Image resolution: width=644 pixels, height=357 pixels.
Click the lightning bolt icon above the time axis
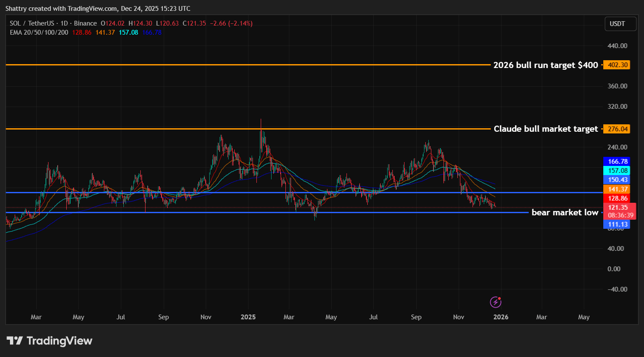[x=495, y=302]
